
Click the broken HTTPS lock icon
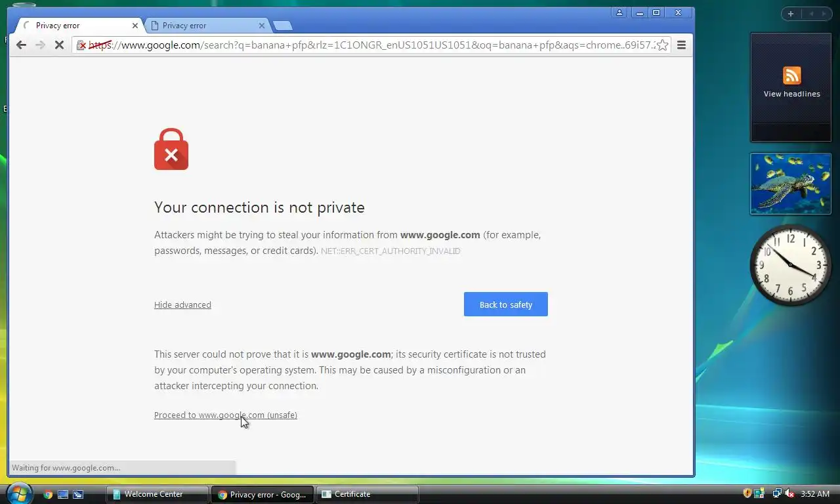click(81, 45)
